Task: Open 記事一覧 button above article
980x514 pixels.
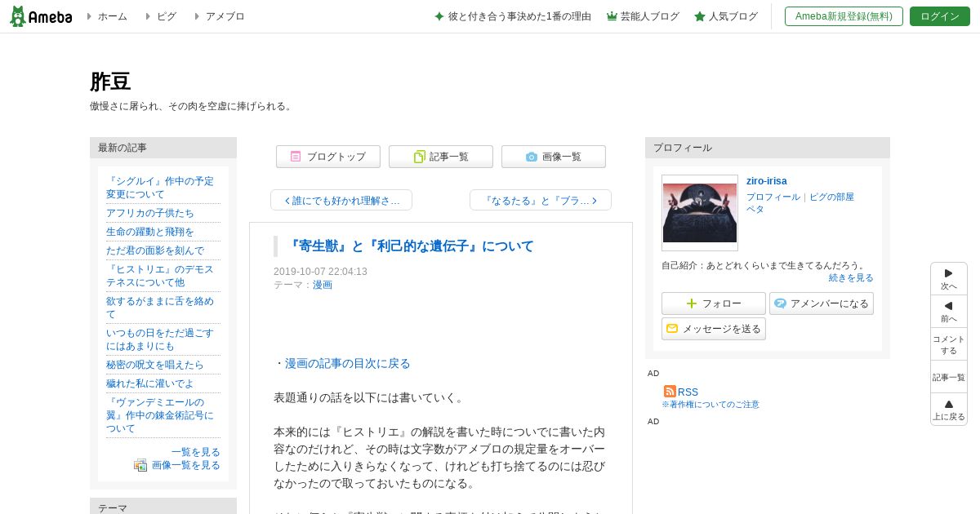Action: point(441,157)
